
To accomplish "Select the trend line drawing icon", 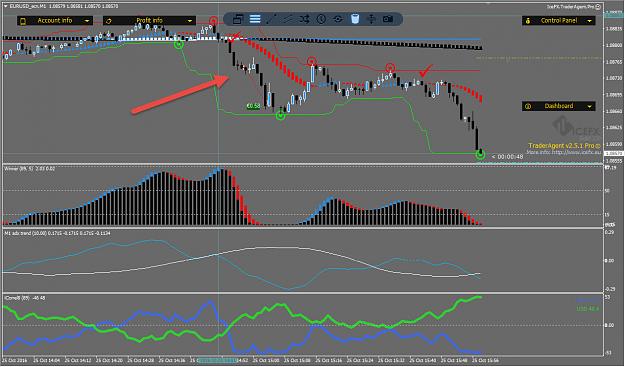I will pyautogui.click(x=271, y=19).
